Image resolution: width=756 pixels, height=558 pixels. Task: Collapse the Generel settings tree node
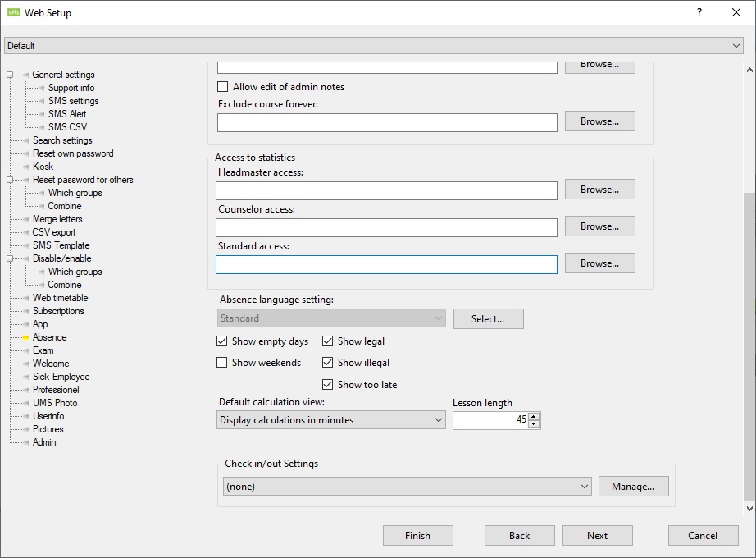11,75
